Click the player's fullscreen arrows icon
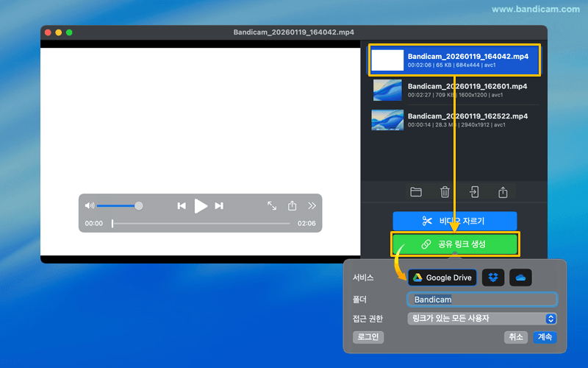 [272, 206]
